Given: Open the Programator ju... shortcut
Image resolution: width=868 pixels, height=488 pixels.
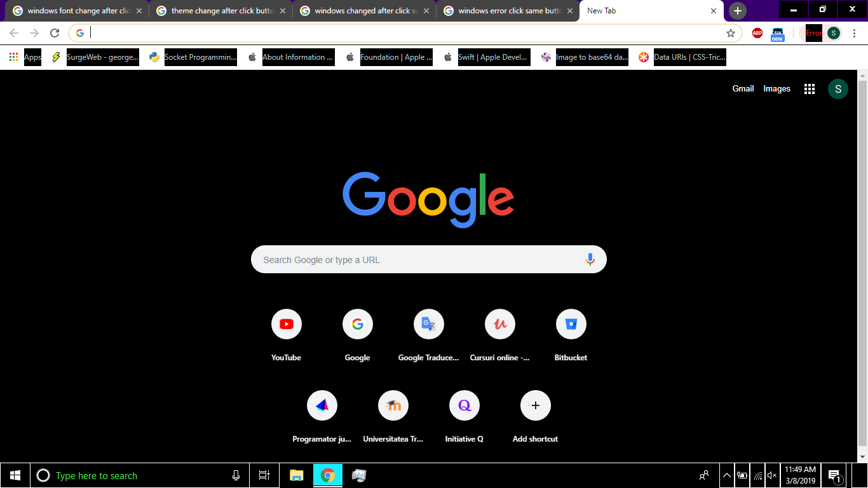Looking at the screenshot, I should 322,417.
